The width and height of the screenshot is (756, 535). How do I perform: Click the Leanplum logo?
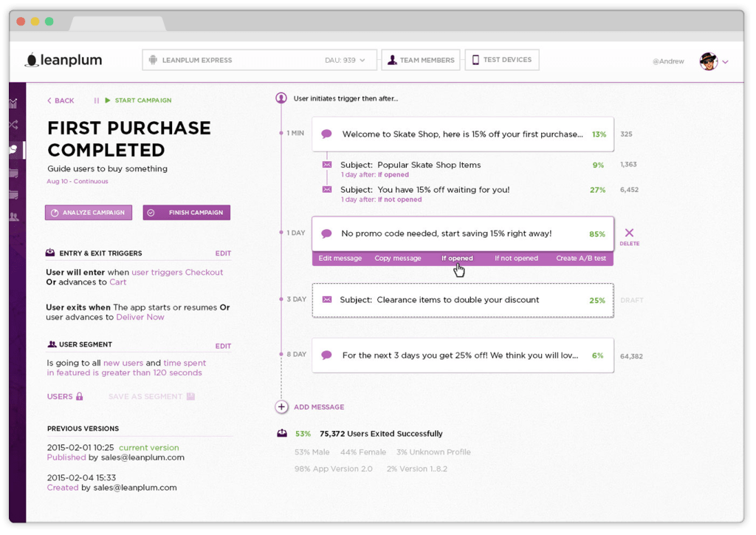(x=63, y=61)
